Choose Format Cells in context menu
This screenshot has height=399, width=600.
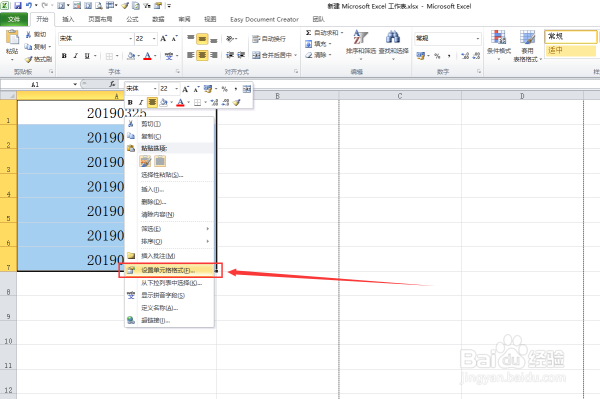(x=171, y=270)
